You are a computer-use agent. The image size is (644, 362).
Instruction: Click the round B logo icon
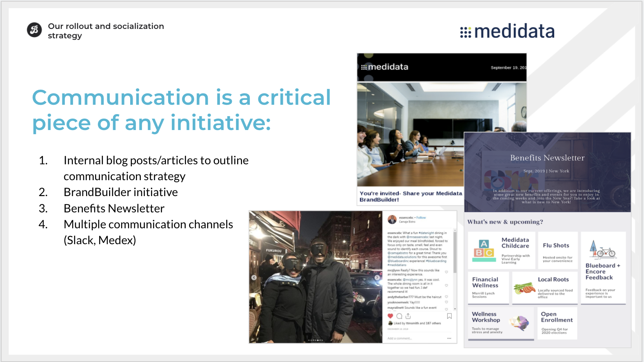(34, 30)
